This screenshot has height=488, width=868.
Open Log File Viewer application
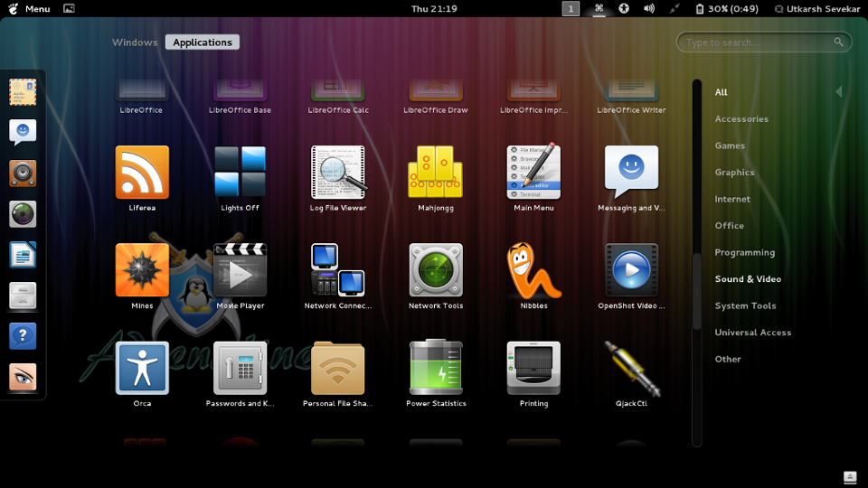click(338, 173)
